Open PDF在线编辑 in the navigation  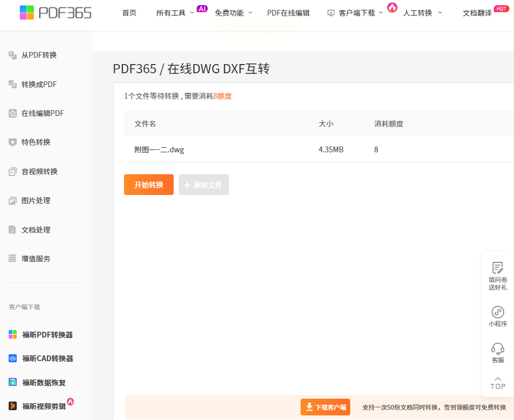[288, 13]
